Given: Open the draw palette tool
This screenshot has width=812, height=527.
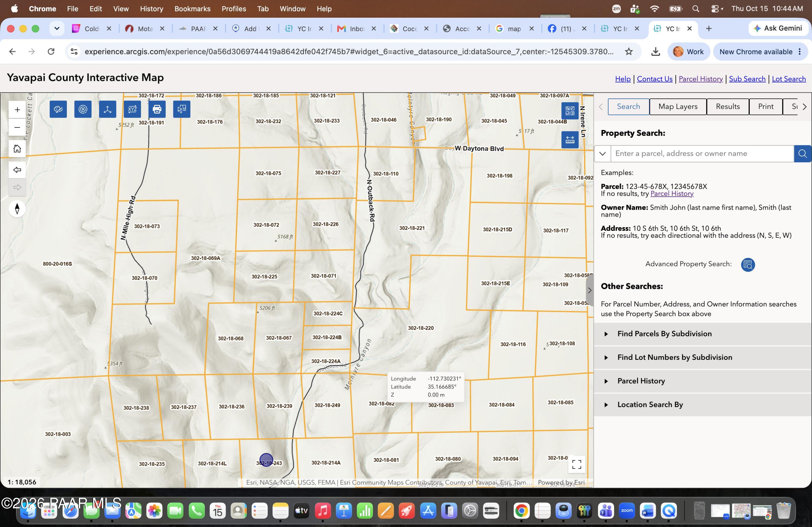Looking at the screenshot, I should tap(58, 109).
